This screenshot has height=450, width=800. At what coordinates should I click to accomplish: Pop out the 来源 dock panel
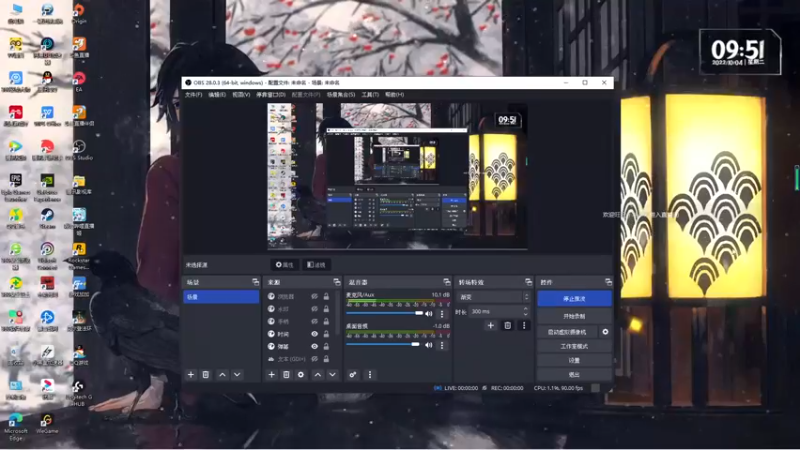[x=336, y=282]
